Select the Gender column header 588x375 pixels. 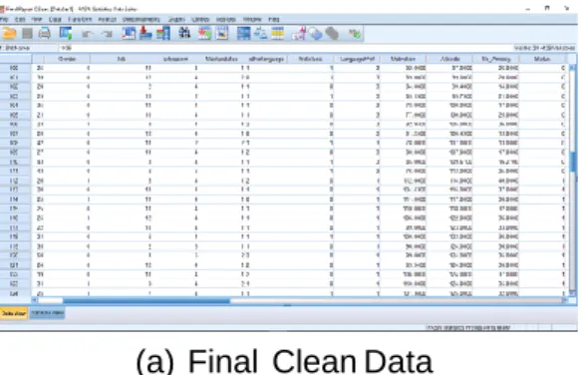(67, 59)
